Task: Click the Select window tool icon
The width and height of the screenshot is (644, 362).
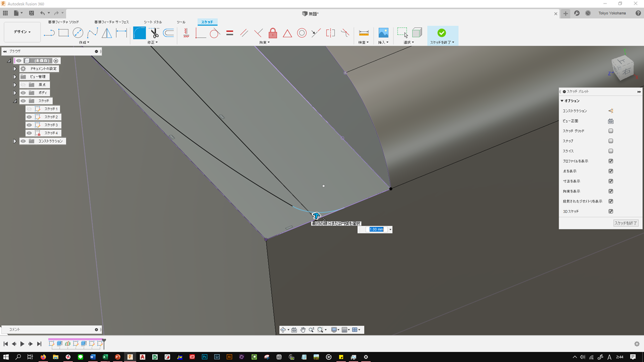Action: pos(403,33)
